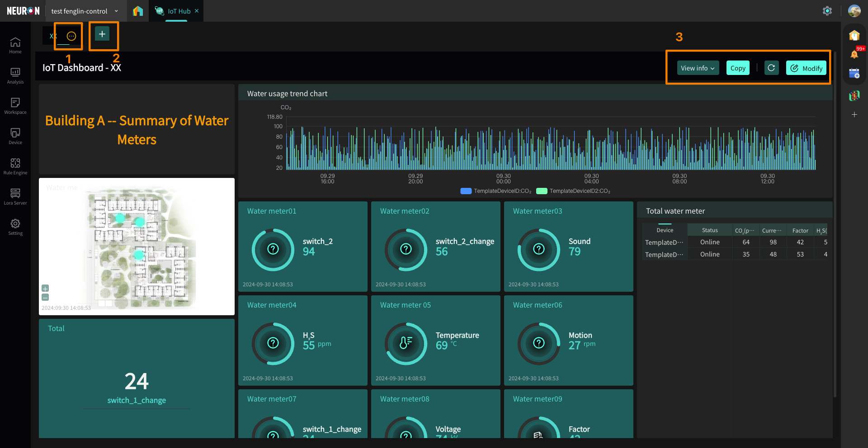Select the Temperature value 69
868x448 pixels.
pyautogui.click(x=442, y=345)
